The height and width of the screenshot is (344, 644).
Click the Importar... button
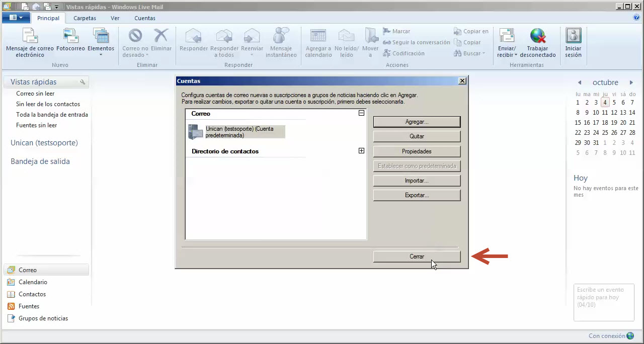click(x=417, y=181)
